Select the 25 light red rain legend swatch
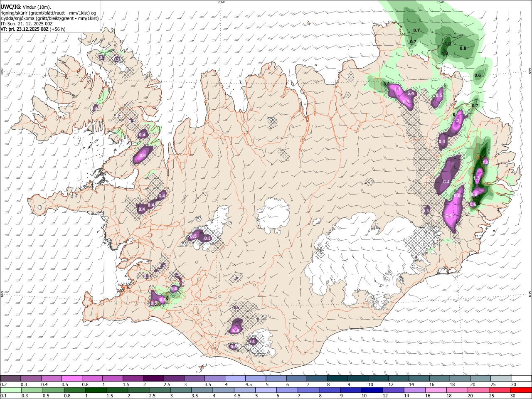The image size is (532, 399). pyautogui.click(x=500, y=390)
